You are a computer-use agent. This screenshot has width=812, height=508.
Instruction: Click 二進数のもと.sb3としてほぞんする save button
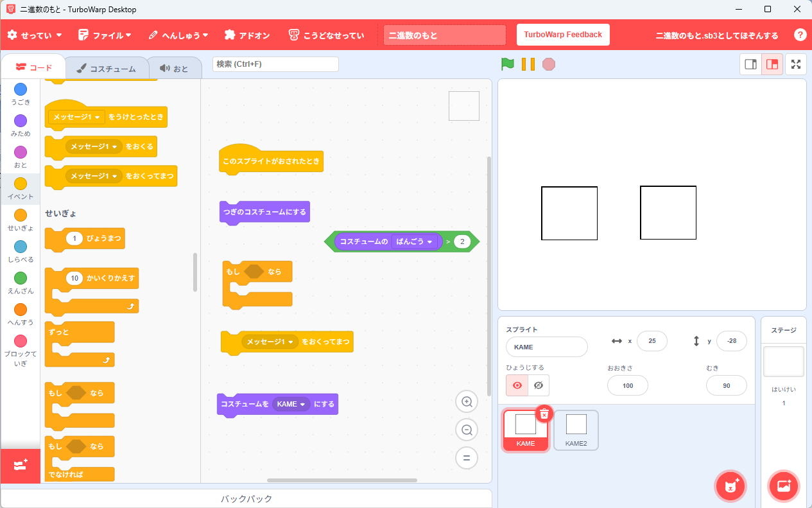pyautogui.click(x=716, y=35)
